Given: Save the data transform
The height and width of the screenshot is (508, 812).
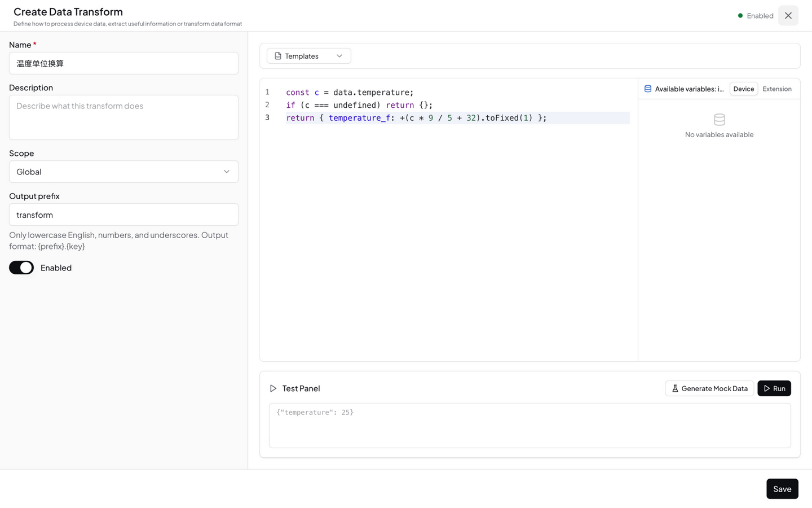Looking at the screenshot, I should click(x=782, y=489).
